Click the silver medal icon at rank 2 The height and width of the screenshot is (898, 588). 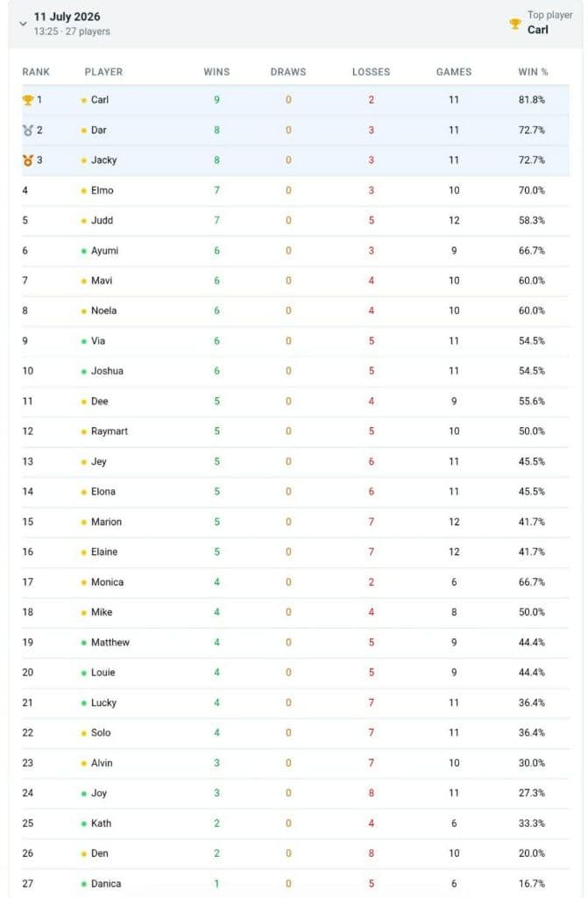[x=27, y=131]
